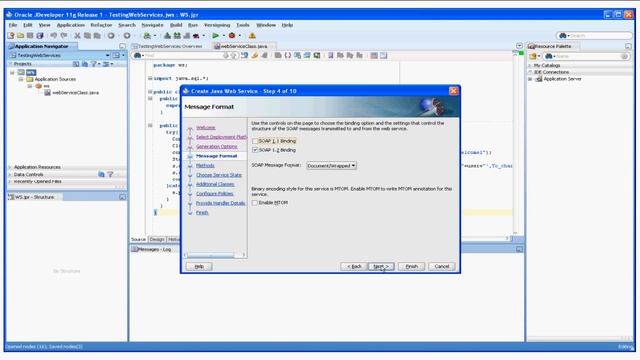Click the Resource Palette catalog folder icon
Viewport: 640px width, 360px height.
click(533, 56)
